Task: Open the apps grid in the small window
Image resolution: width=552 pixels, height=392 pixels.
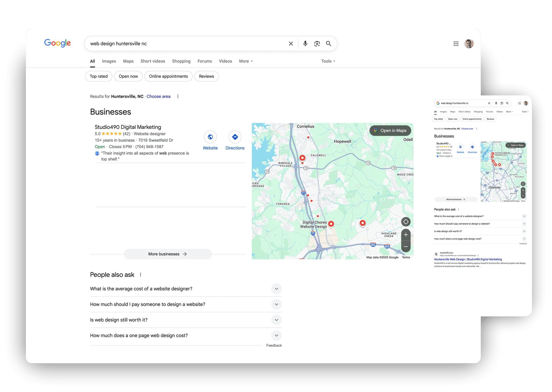Action: pyautogui.click(x=519, y=103)
